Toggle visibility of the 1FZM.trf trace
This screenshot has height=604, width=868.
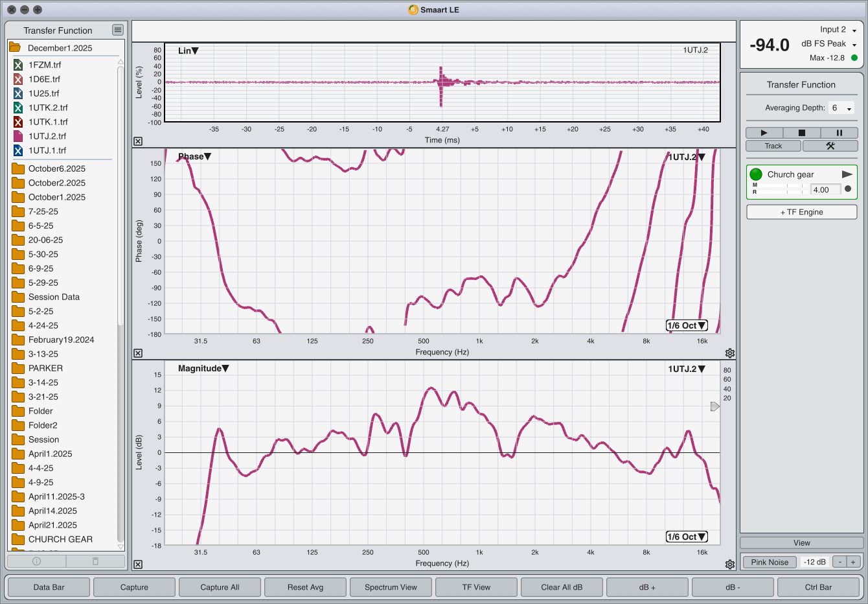tap(18, 65)
